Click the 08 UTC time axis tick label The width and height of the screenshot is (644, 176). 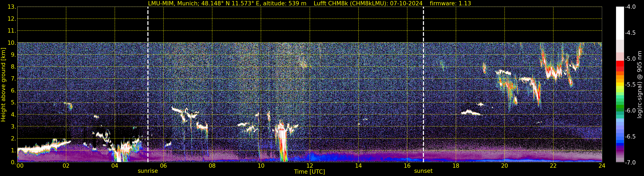point(212,166)
